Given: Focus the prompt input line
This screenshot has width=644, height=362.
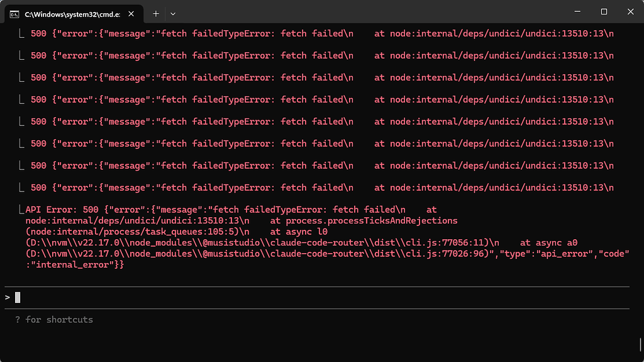Looking at the screenshot, I should point(317,297).
